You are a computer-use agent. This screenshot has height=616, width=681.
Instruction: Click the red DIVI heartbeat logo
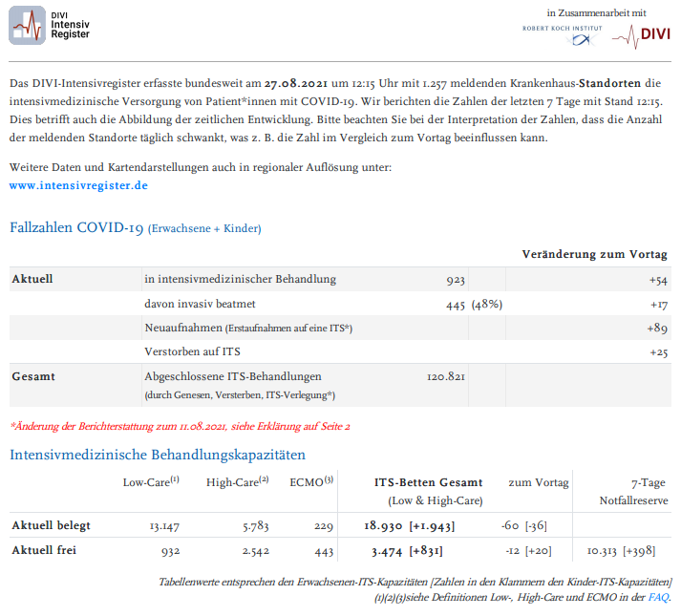641,35
